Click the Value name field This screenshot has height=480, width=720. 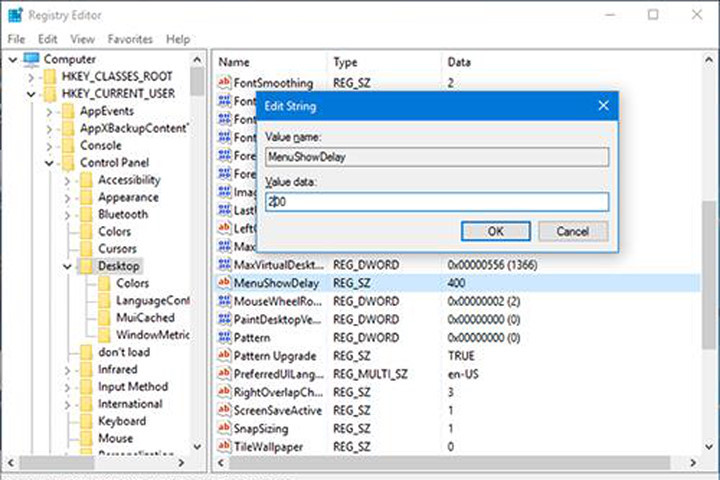437,157
